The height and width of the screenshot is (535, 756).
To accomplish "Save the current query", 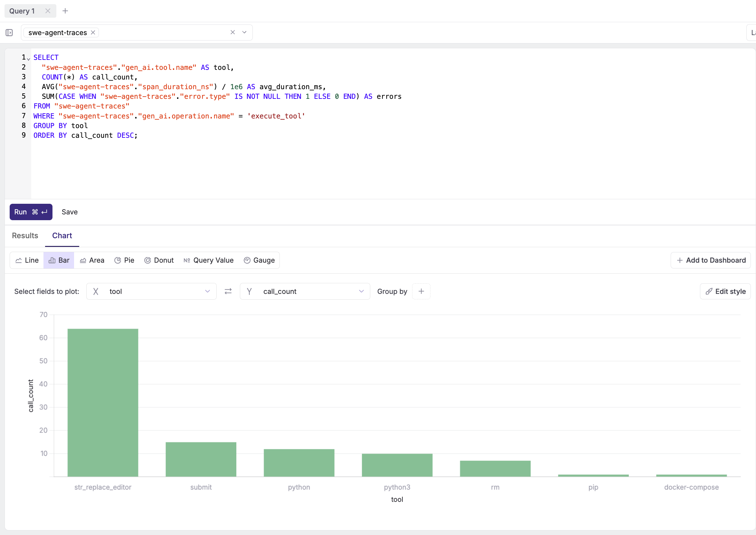I will [x=70, y=212].
